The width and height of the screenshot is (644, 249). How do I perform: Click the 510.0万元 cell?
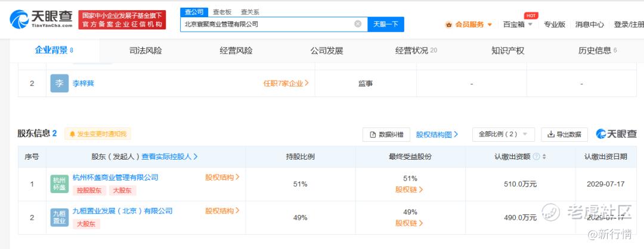click(521, 184)
